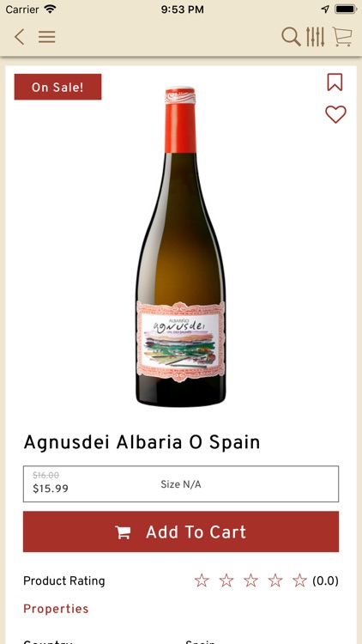Rate product five stars

click(299, 580)
